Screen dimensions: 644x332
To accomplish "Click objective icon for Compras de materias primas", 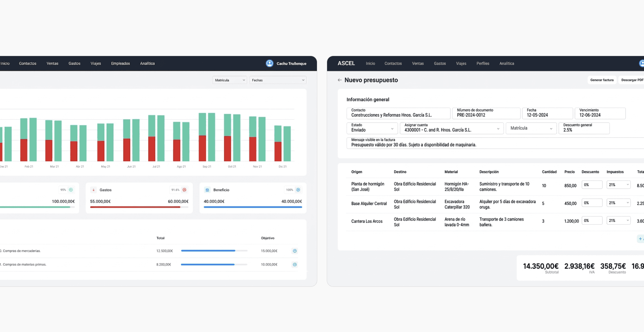I will click(x=295, y=264).
